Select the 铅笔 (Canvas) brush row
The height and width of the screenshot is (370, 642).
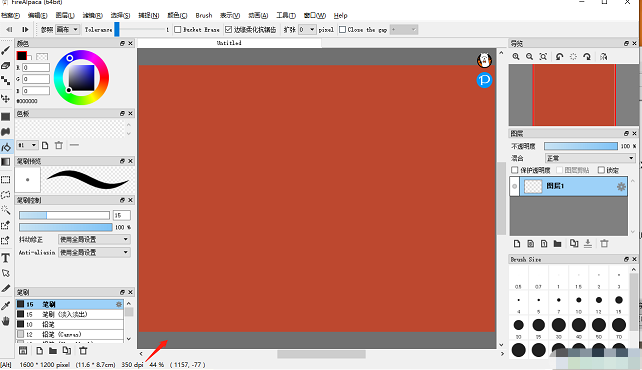click(70, 334)
